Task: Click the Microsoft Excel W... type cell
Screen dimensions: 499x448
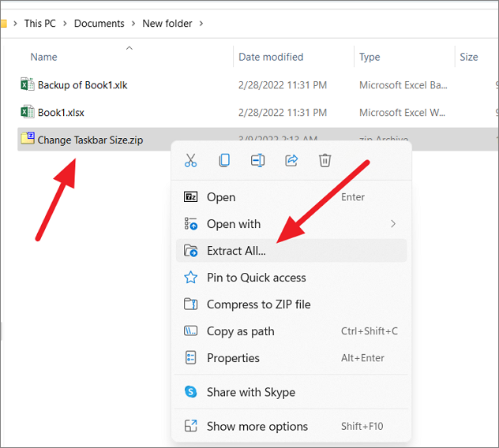Action: coord(402,113)
